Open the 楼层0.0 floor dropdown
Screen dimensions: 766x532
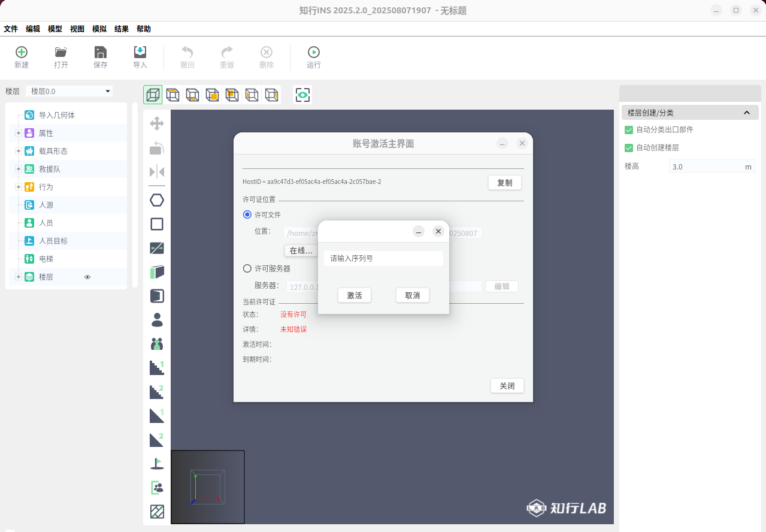click(x=69, y=91)
